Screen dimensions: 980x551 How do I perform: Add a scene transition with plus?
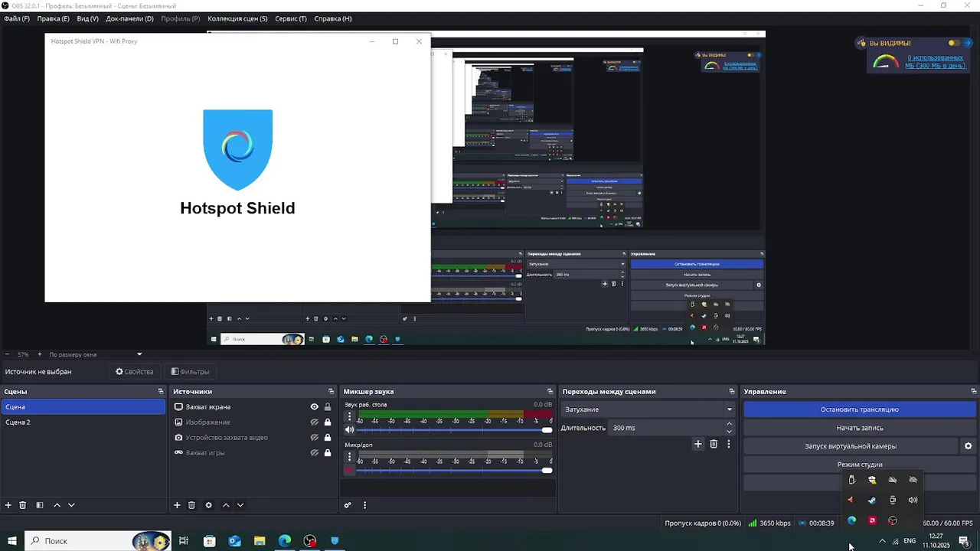[697, 444]
